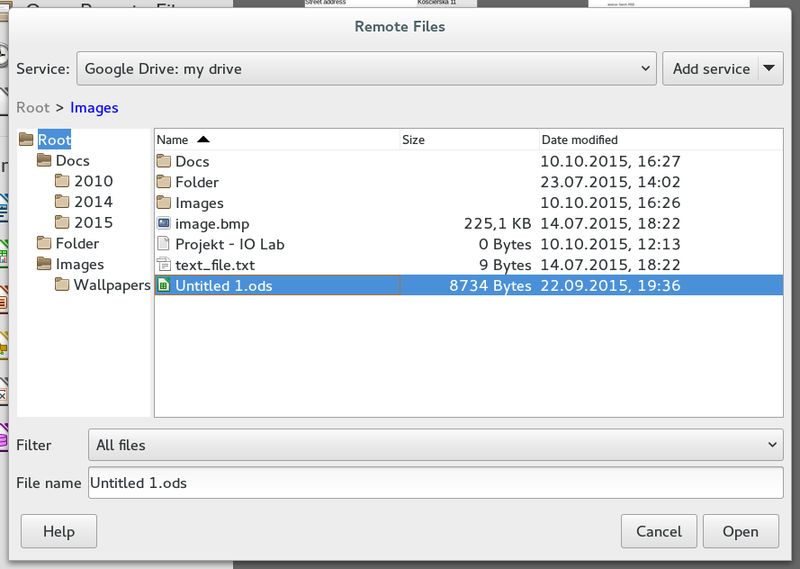Click the Cancel button
This screenshot has width=800, height=569.
[x=659, y=531]
